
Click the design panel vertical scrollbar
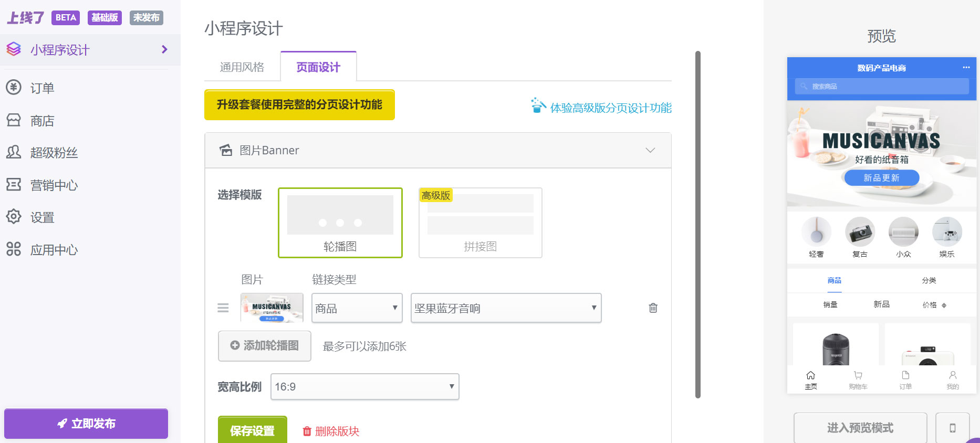click(698, 225)
